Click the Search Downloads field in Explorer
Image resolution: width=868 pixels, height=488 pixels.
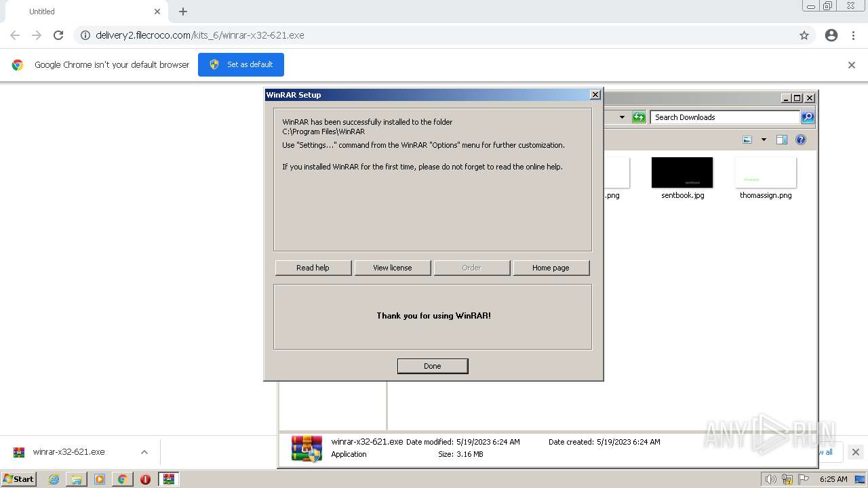click(725, 117)
